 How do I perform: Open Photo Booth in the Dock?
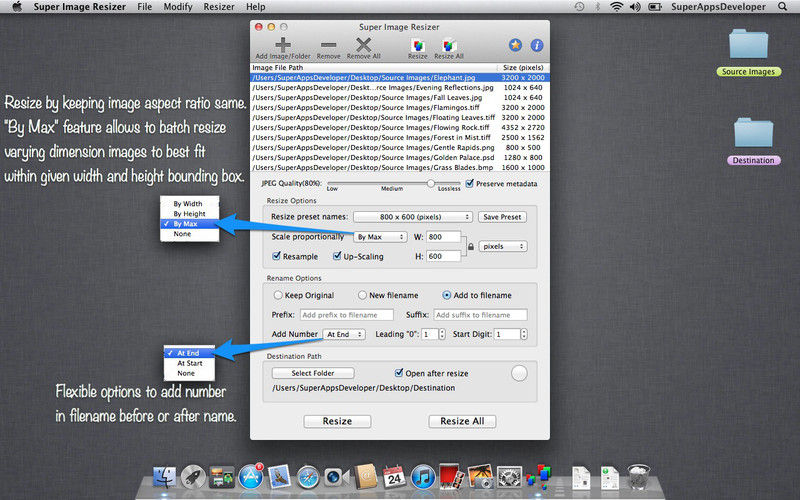pyautogui.click(x=451, y=477)
